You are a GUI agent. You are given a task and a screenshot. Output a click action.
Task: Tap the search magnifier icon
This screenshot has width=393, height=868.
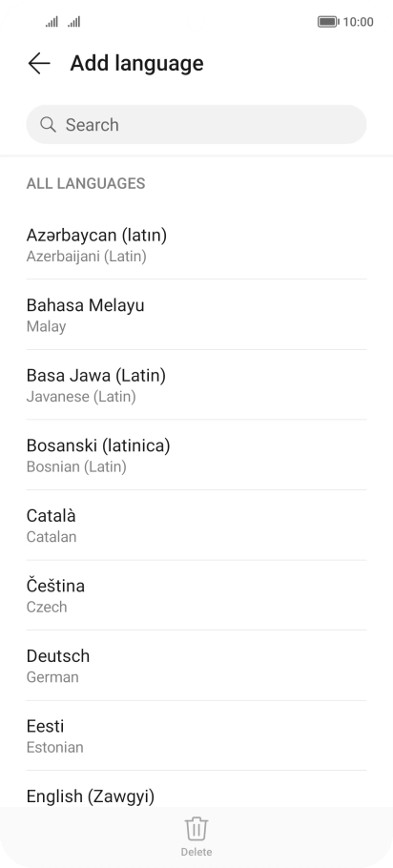48,125
